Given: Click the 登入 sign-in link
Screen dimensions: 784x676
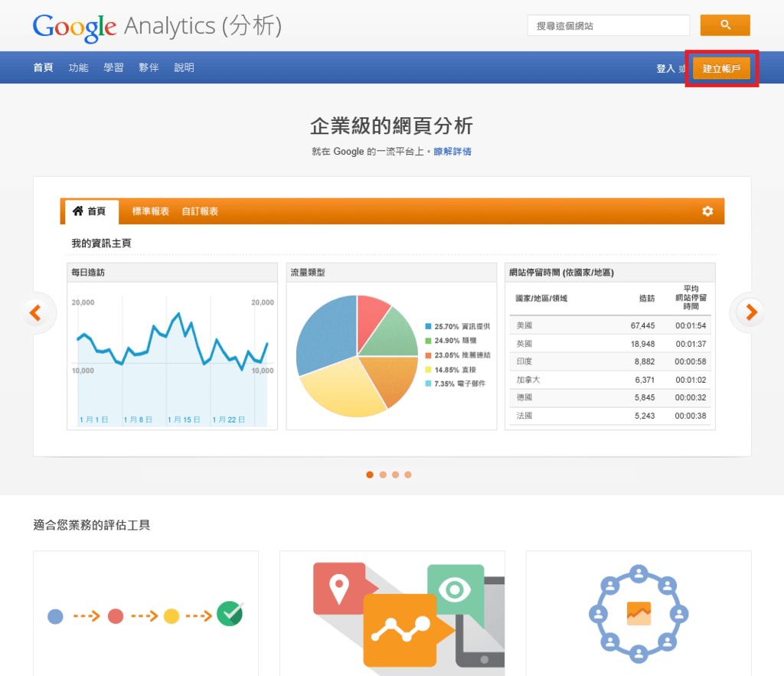Looking at the screenshot, I should tap(665, 68).
